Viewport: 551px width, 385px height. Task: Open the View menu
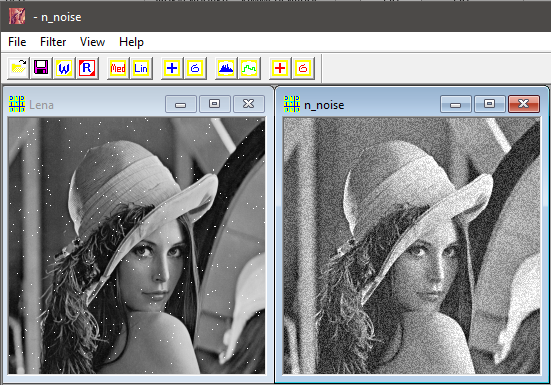click(x=92, y=42)
